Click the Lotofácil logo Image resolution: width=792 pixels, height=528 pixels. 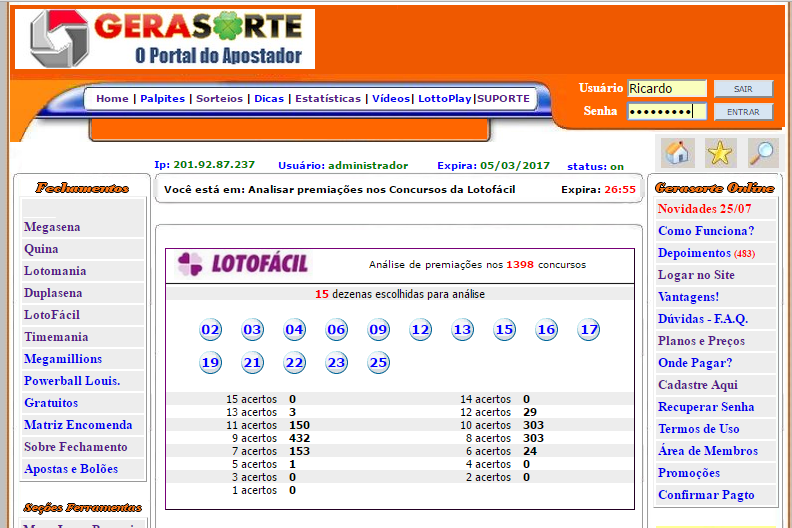click(x=243, y=264)
